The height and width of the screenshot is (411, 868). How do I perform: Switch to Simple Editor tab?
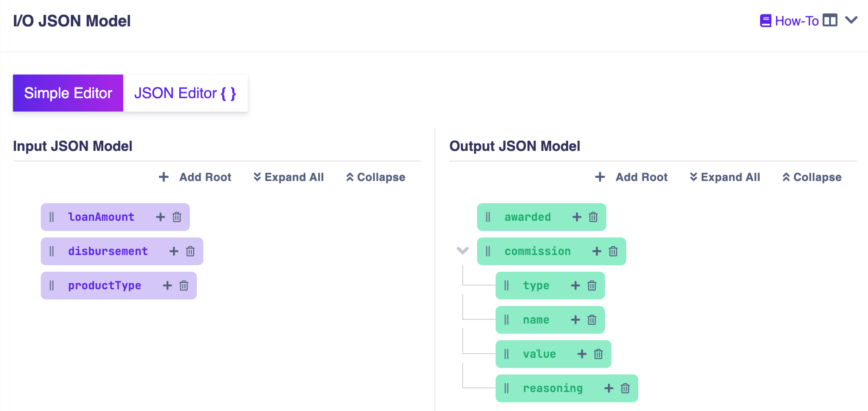pyautogui.click(x=68, y=93)
